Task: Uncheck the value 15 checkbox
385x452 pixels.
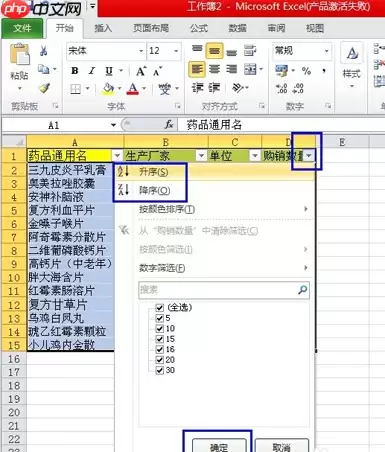Action: (x=160, y=339)
